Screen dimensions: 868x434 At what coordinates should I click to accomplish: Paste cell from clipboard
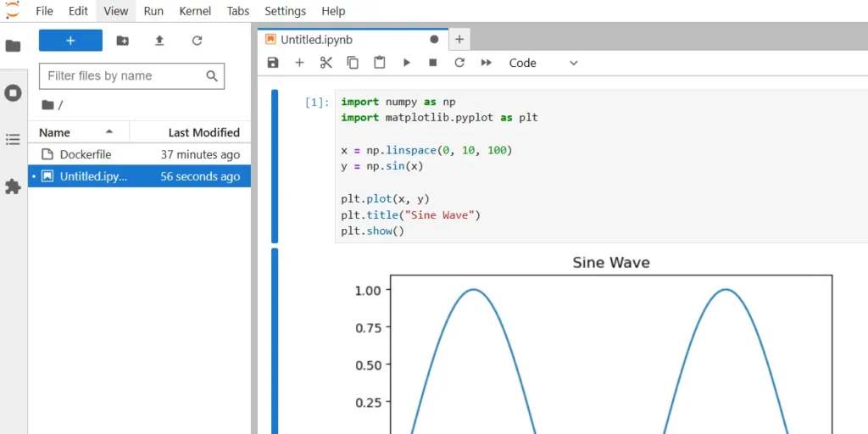379,63
